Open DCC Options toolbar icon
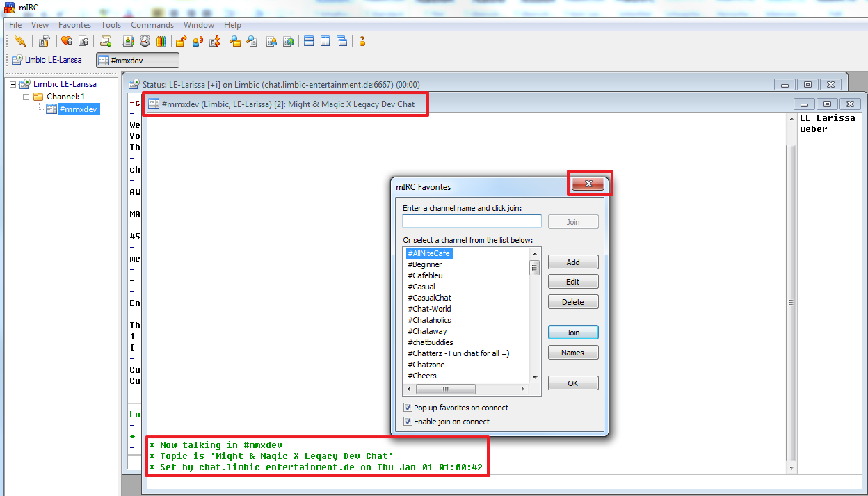 pos(214,41)
